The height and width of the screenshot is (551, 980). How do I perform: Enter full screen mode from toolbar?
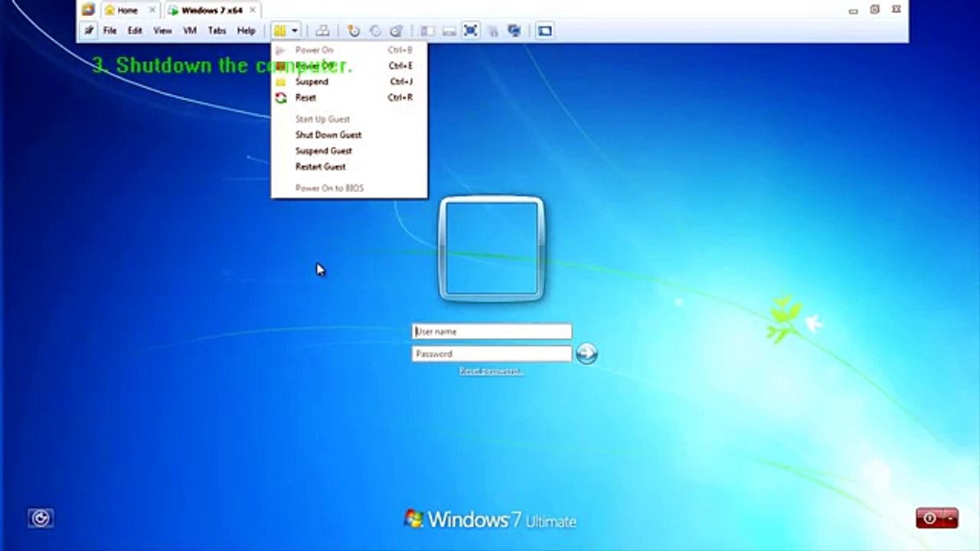(x=471, y=31)
